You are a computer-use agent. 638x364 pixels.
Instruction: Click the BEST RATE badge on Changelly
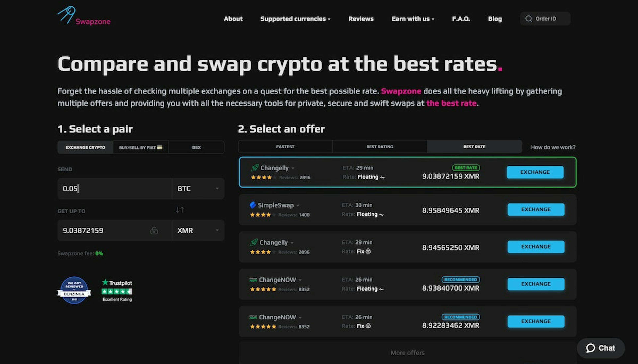click(466, 168)
